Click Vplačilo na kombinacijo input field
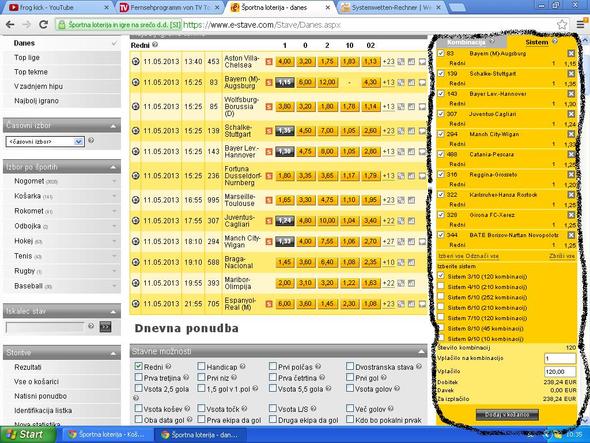The image size is (590, 443). point(560,358)
